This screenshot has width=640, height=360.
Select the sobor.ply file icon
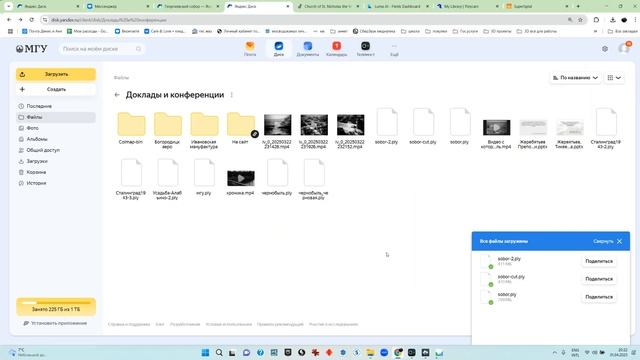point(460,122)
